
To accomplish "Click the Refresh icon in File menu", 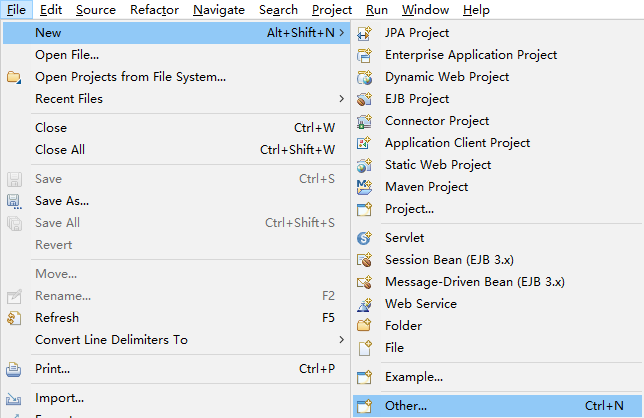I will tap(14, 318).
